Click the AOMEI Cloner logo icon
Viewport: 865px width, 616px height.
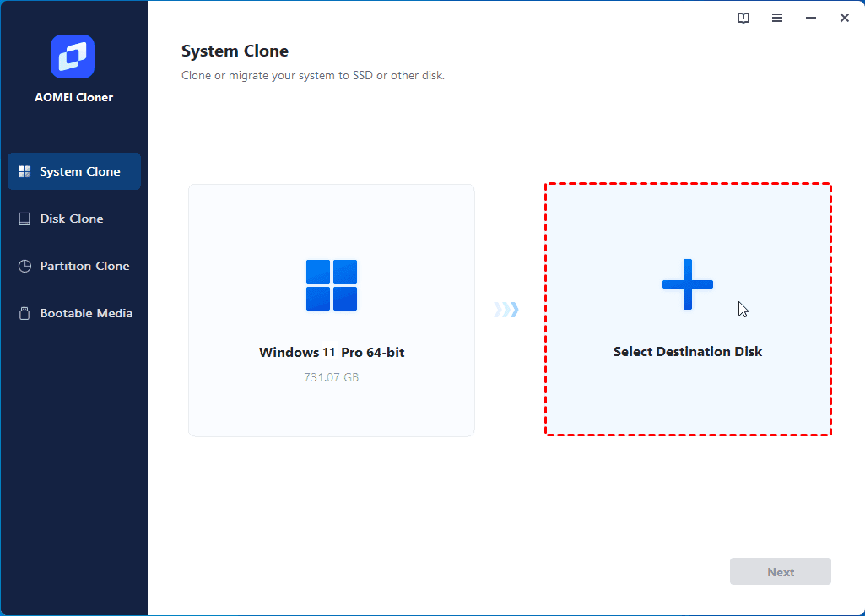coord(73,57)
